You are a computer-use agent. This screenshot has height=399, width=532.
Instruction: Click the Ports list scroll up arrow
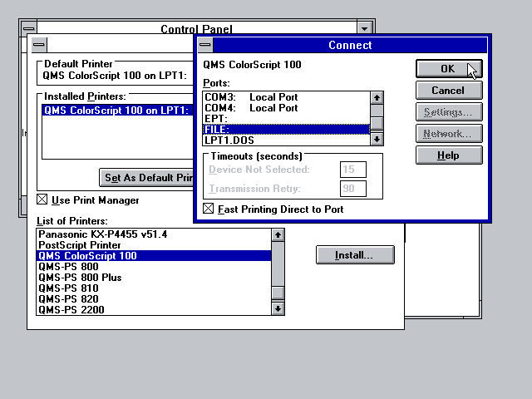click(377, 98)
